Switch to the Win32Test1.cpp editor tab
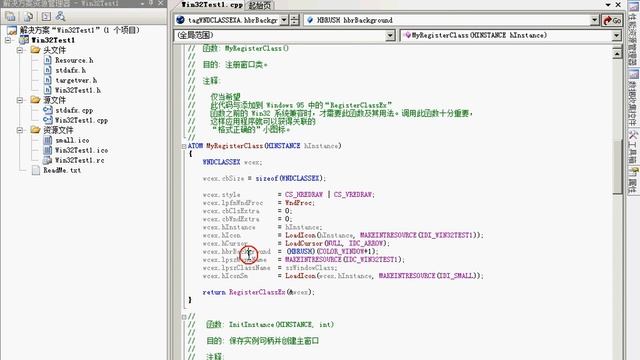The image size is (640, 360). point(211,5)
